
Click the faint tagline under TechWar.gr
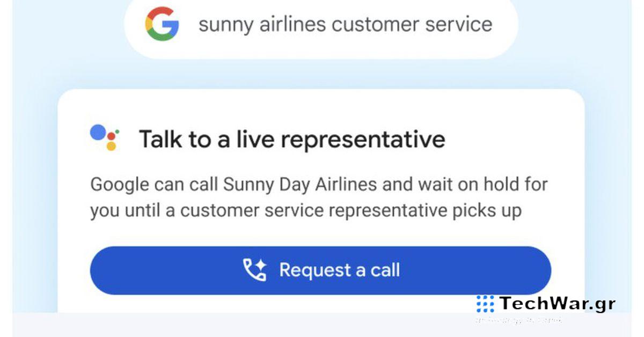(x=518, y=320)
